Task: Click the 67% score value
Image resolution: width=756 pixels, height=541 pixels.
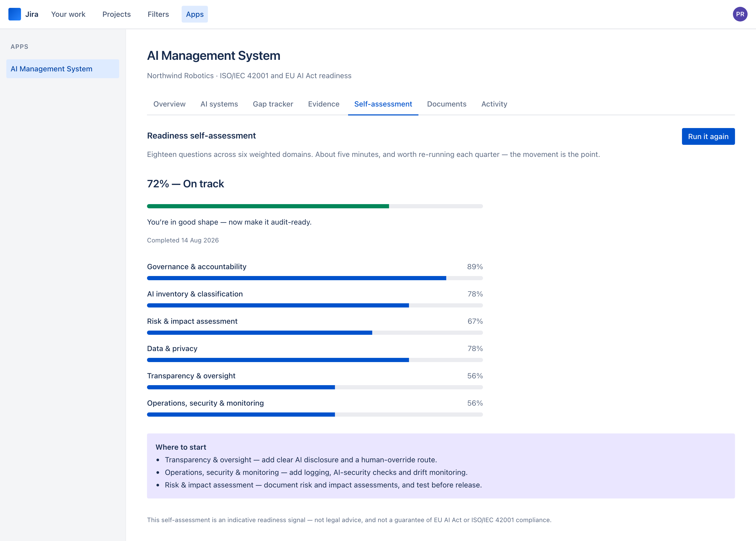Action: tap(475, 321)
